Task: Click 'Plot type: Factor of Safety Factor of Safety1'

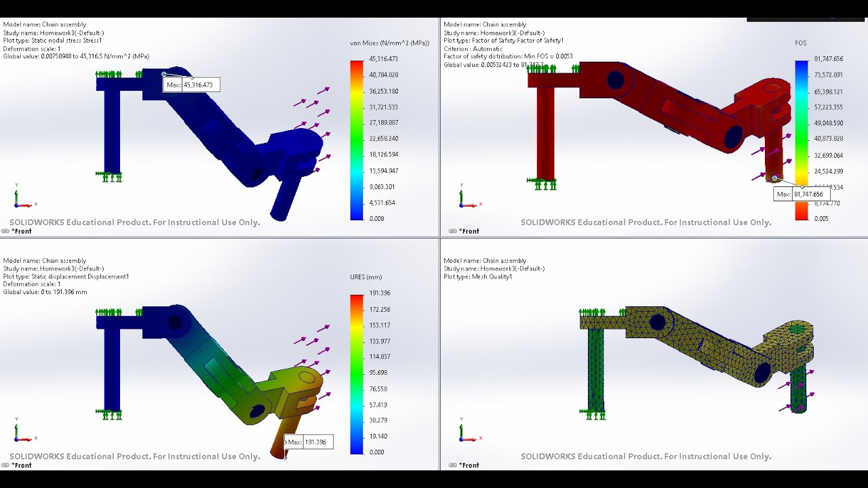Action: 503,41
